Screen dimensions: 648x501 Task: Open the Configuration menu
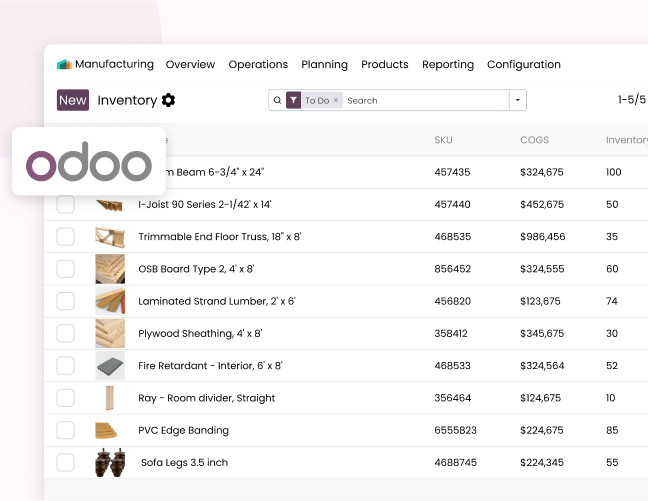click(x=524, y=64)
